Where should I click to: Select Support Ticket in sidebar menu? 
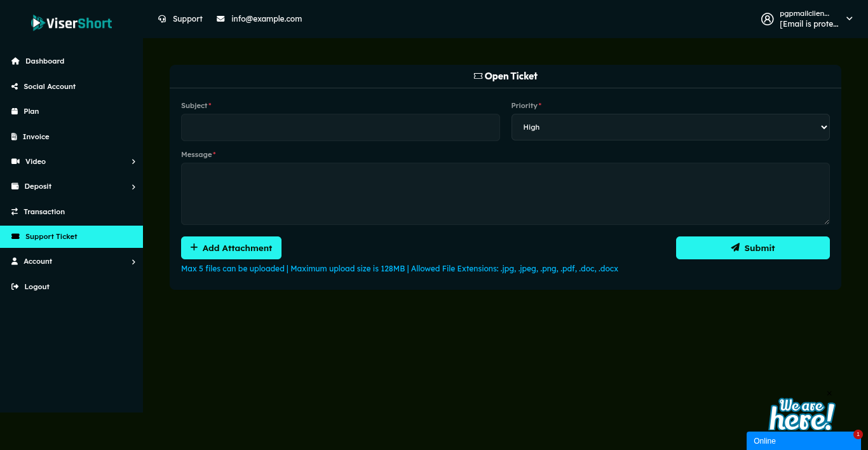click(51, 236)
